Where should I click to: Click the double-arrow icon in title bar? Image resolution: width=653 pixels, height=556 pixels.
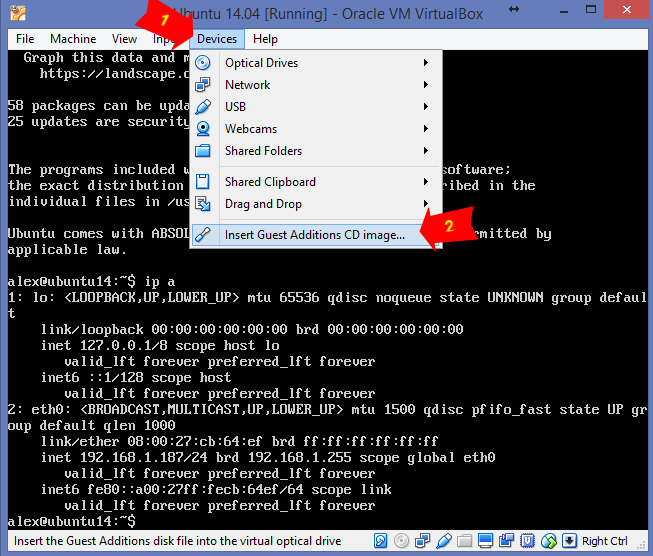[x=514, y=10]
